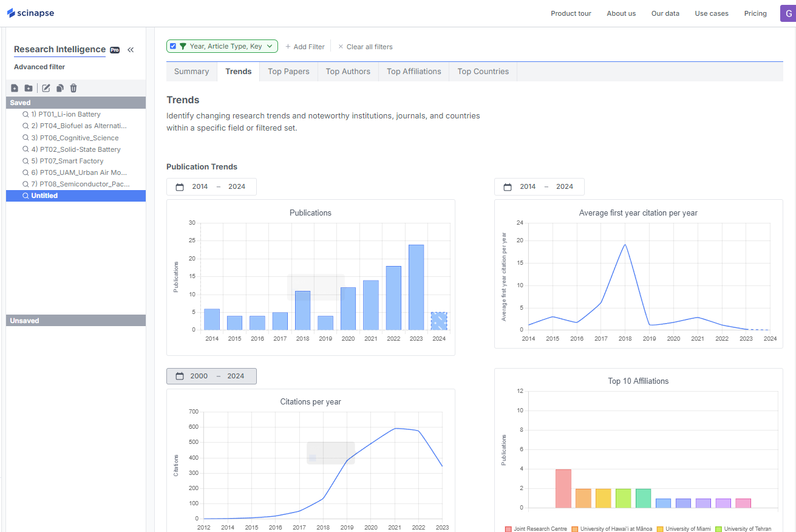
Task: Open the Publications chart 2014–2024 date range picker
Action: pos(211,187)
